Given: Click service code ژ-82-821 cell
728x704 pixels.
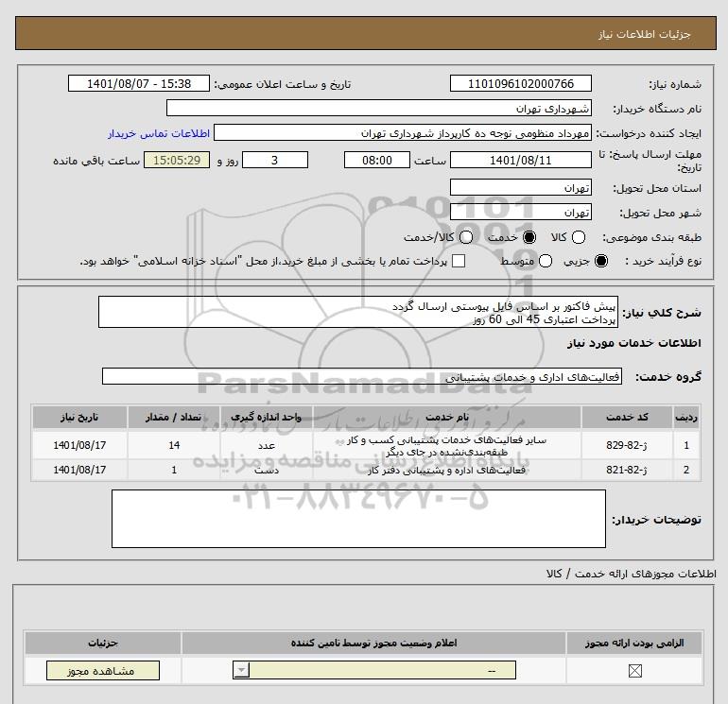Looking at the screenshot, I should [x=627, y=470].
